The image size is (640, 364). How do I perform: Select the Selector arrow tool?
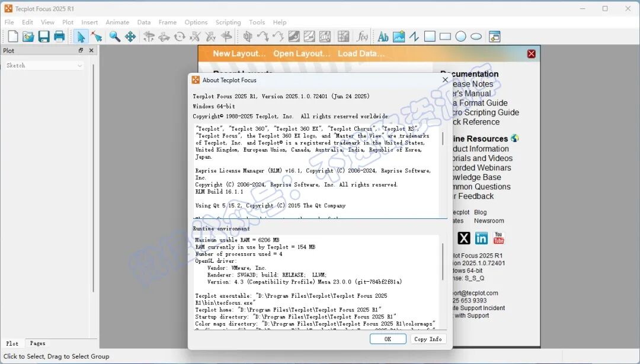point(81,37)
